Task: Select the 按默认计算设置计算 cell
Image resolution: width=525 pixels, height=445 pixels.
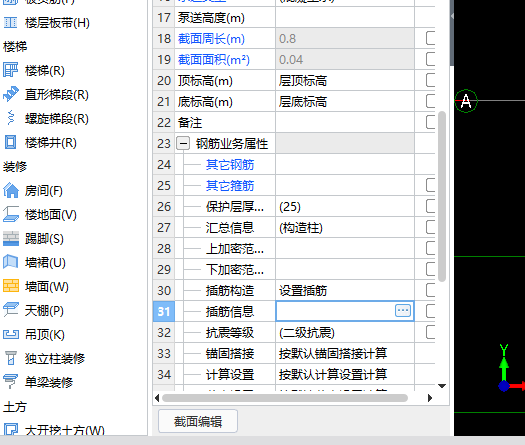Action: (345, 374)
